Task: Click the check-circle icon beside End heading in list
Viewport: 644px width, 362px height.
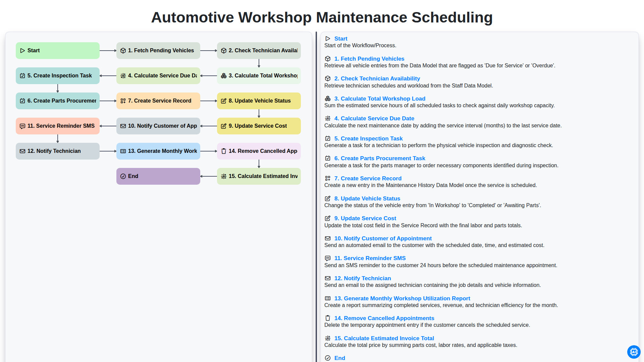Action: pos(328,358)
